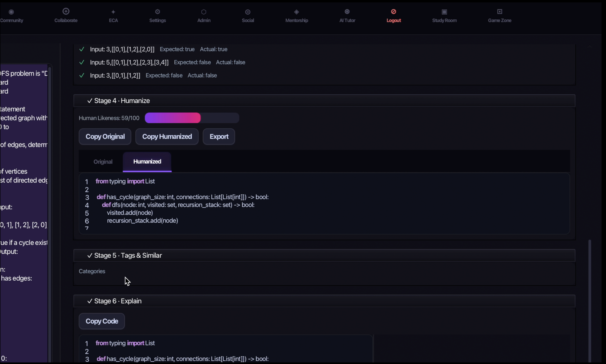Click the red Logout icon

394,12
